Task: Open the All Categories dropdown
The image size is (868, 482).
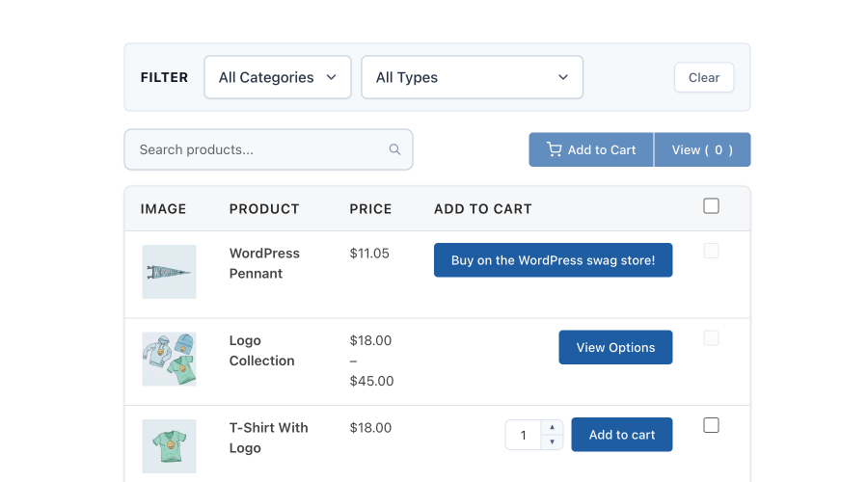Action: [x=277, y=77]
